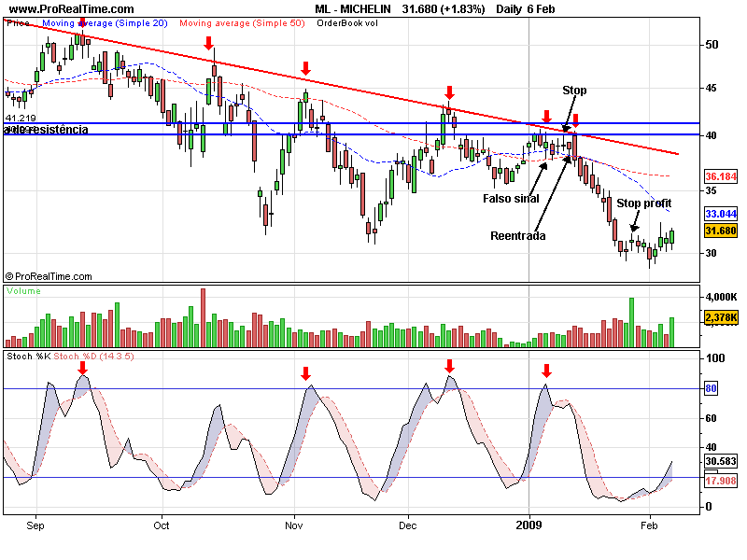The height and width of the screenshot is (560, 747).
Task: Select the 50 price axis tick
Action: (x=712, y=45)
